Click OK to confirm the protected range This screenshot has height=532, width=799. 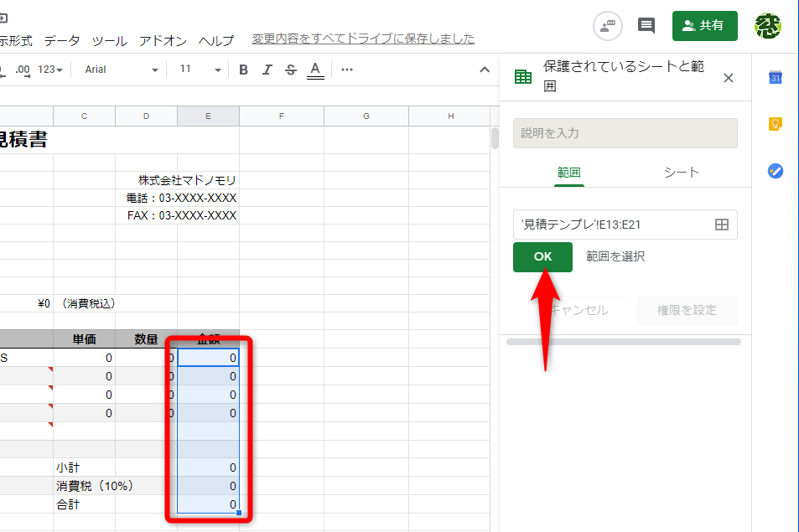click(542, 257)
